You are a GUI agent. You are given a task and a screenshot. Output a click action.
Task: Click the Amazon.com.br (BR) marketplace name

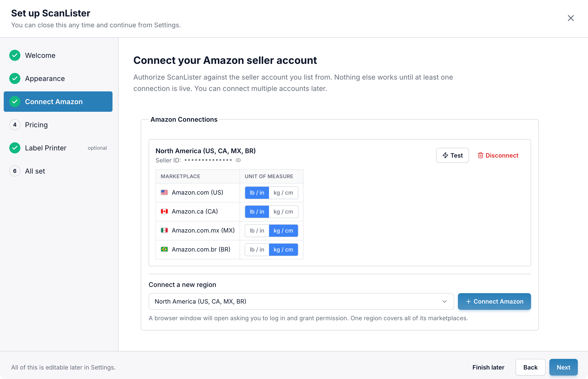(201, 249)
